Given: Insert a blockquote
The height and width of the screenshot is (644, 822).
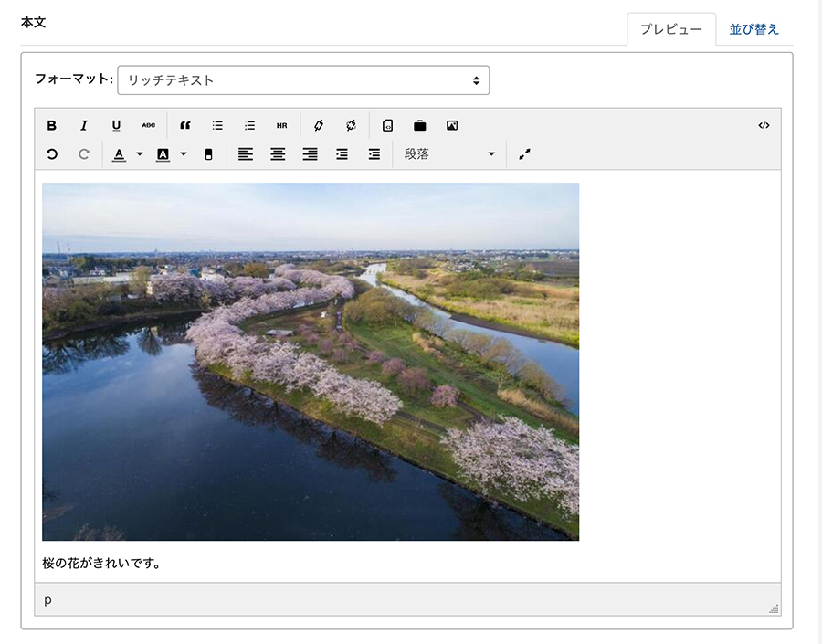Looking at the screenshot, I should [x=185, y=125].
